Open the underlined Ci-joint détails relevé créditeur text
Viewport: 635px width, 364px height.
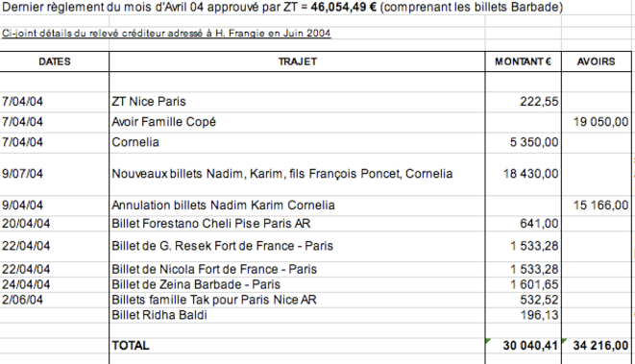[x=166, y=34]
